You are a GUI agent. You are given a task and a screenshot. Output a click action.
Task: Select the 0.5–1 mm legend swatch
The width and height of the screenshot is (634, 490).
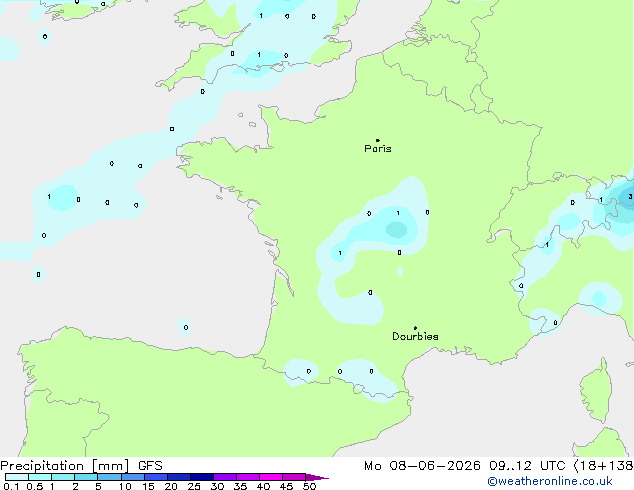(40, 477)
